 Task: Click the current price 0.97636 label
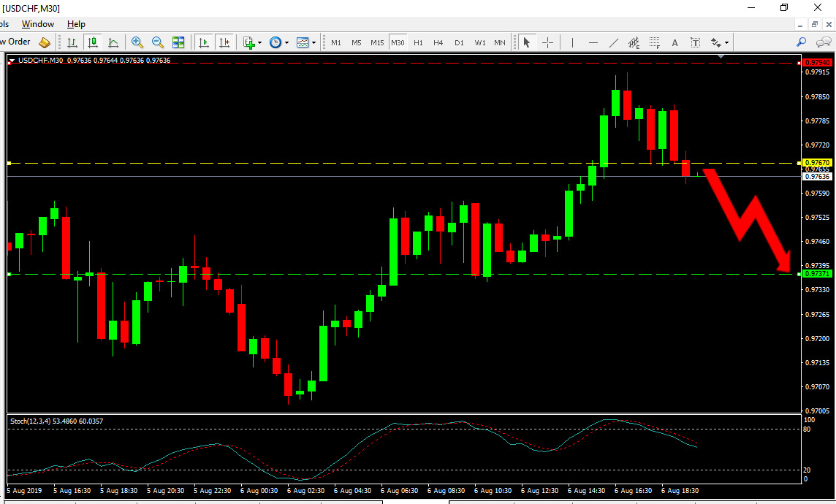817,176
